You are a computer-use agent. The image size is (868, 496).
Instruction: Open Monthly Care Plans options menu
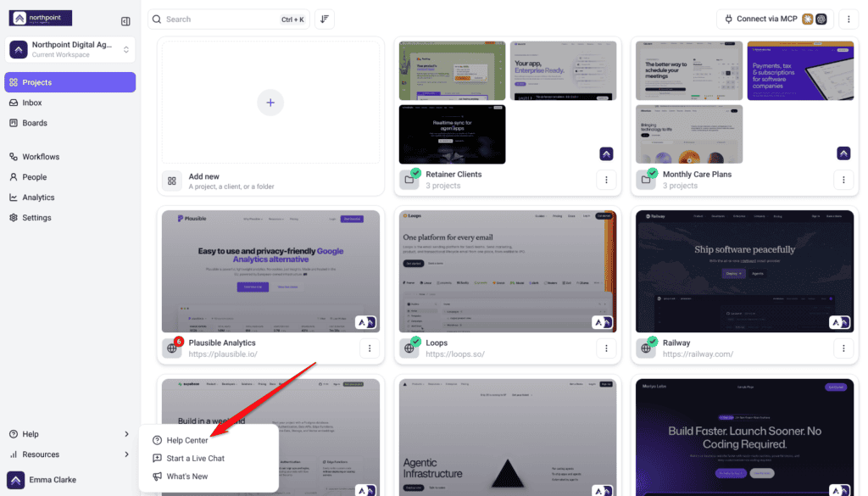[x=843, y=180]
